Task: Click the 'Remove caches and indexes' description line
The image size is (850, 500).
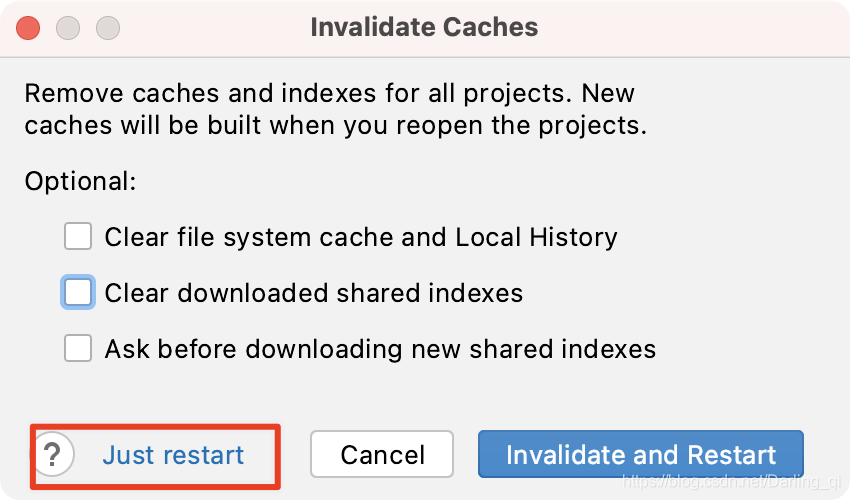Action: (x=329, y=94)
